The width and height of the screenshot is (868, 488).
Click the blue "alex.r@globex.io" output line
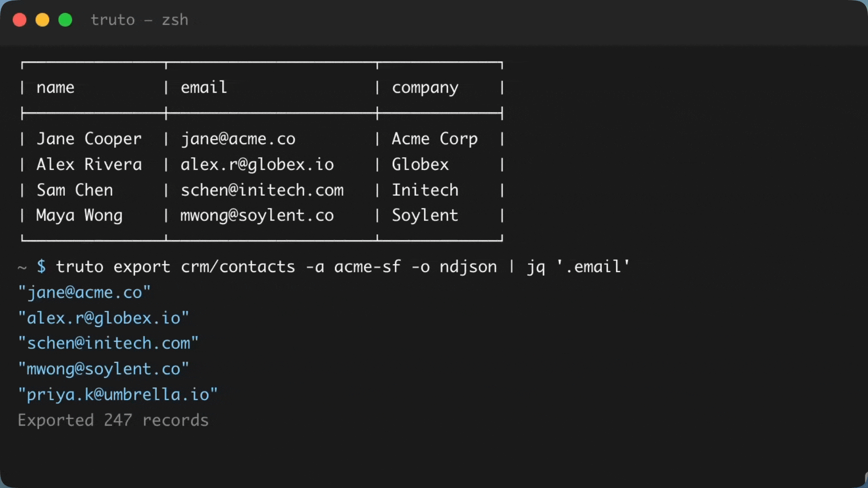click(104, 318)
